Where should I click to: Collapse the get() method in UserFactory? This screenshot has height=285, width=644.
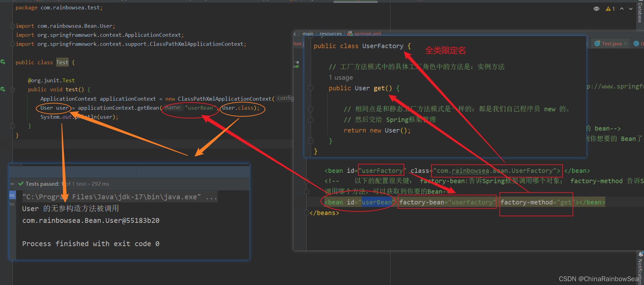(x=311, y=88)
